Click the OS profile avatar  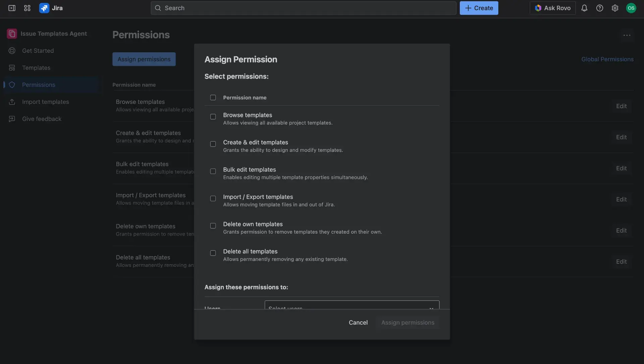point(631,8)
